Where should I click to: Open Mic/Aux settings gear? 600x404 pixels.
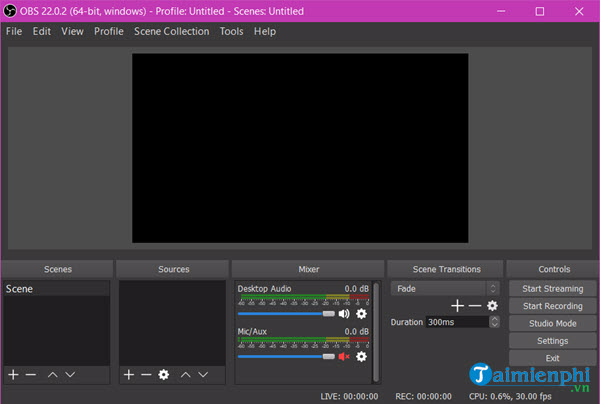361,357
